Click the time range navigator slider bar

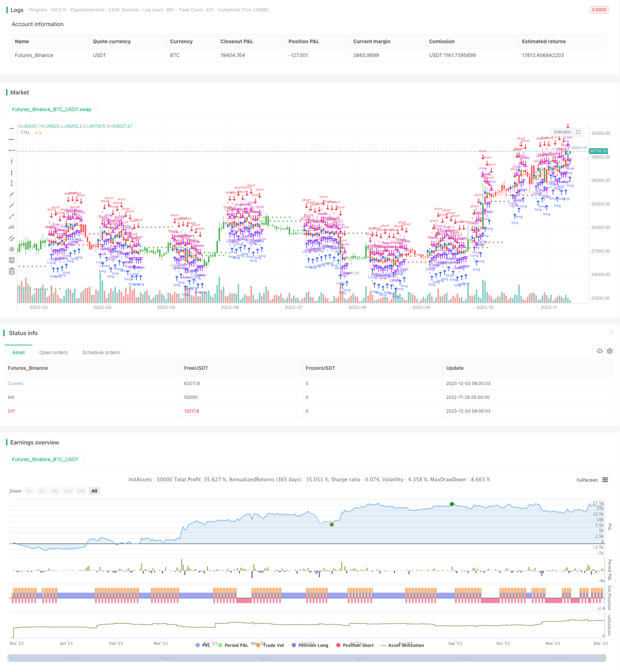(307, 658)
